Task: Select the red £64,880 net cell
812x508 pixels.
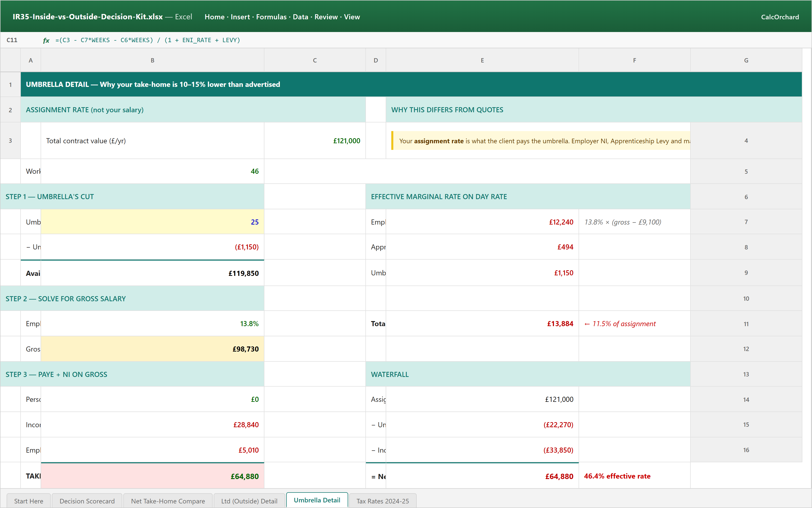Action: (482, 476)
